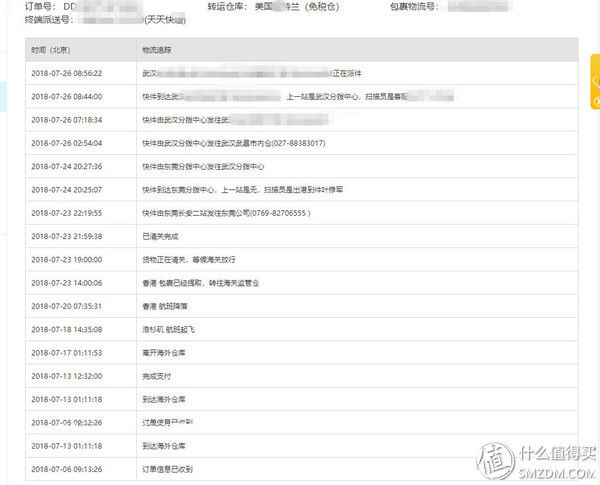This screenshot has width=600, height=485.
Task: Select the 离开海外仓库 entry
Action: click(164, 353)
